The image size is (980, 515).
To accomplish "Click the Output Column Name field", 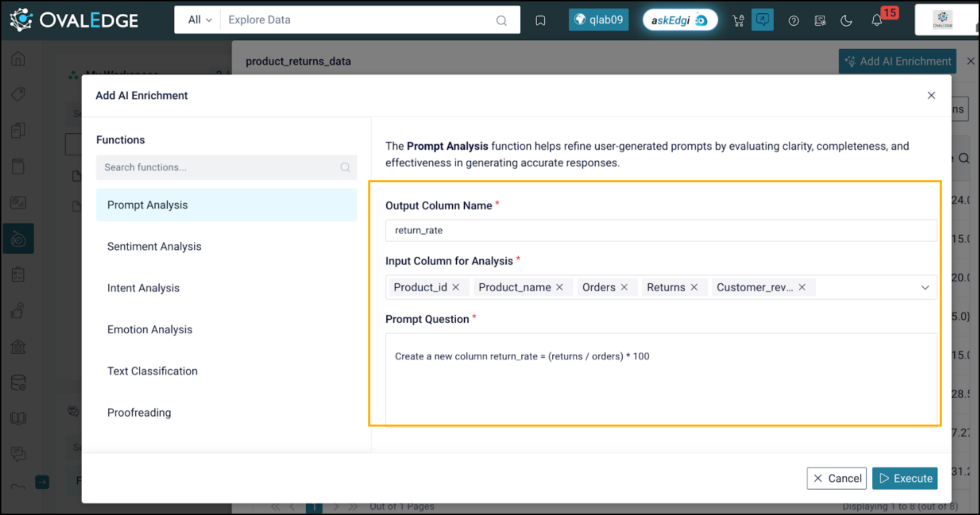I will pyautogui.click(x=661, y=230).
